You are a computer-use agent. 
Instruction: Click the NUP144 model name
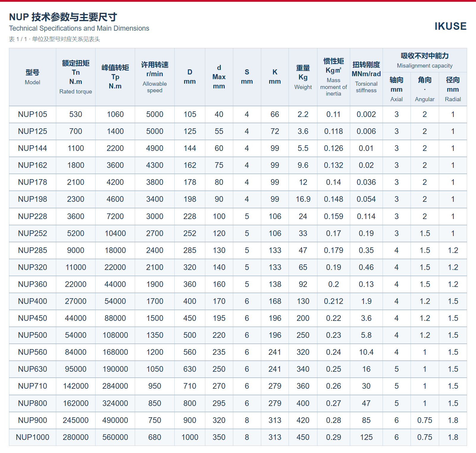32,148
